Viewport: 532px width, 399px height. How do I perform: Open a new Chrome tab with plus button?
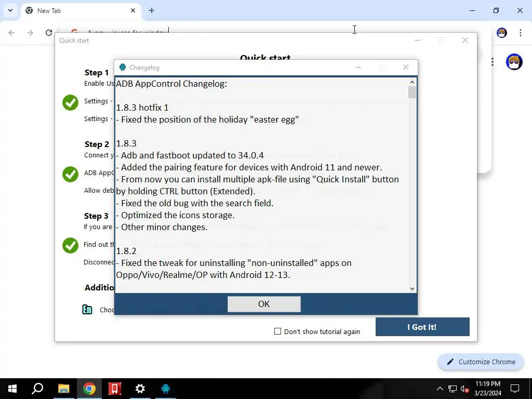pyautogui.click(x=152, y=10)
